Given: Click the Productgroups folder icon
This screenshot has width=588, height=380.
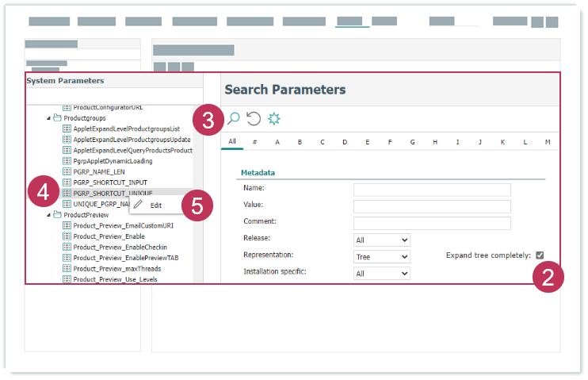Looking at the screenshot, I should (57, 117).
